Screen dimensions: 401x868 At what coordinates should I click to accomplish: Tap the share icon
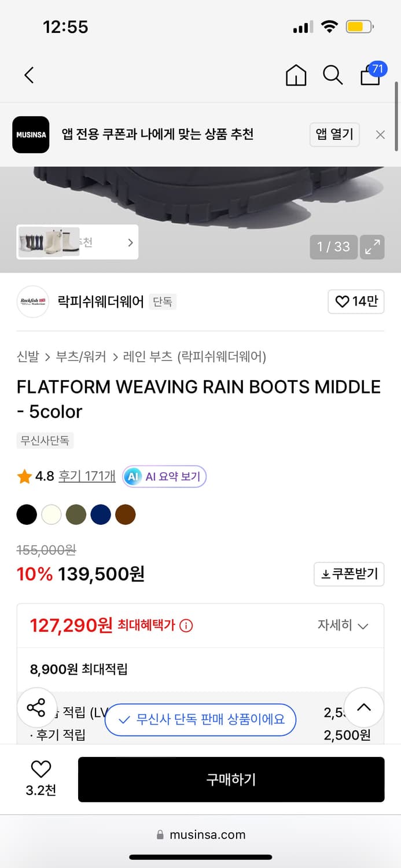37,707
